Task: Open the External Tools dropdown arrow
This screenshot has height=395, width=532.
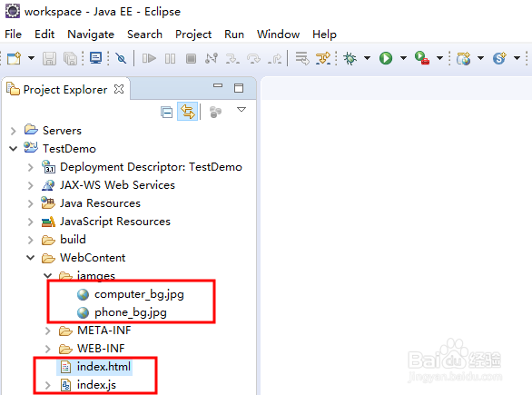Action: [x=439, y=58]
